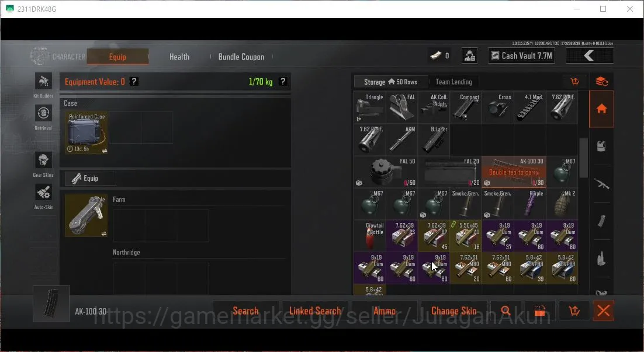Select the 7.62x51 M80 stack of 20
644x352 pixels.
pyautogui.click(x=466, y=267)
